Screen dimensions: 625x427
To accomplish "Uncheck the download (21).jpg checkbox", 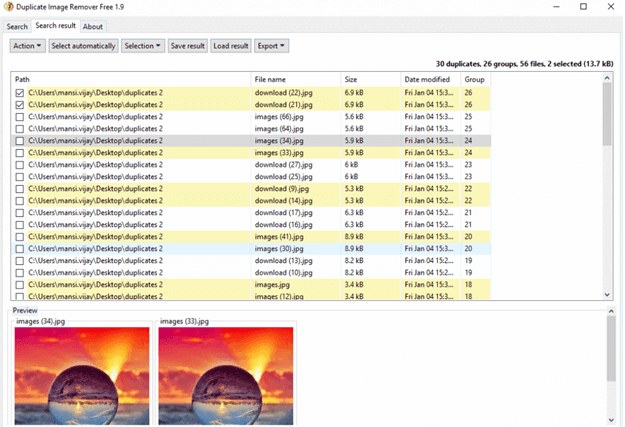I will (20, 104).
